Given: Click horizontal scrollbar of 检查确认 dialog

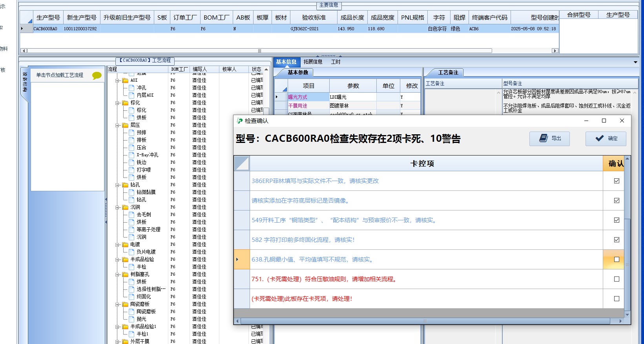Looking at the screenshot, I should pos(425,321).
